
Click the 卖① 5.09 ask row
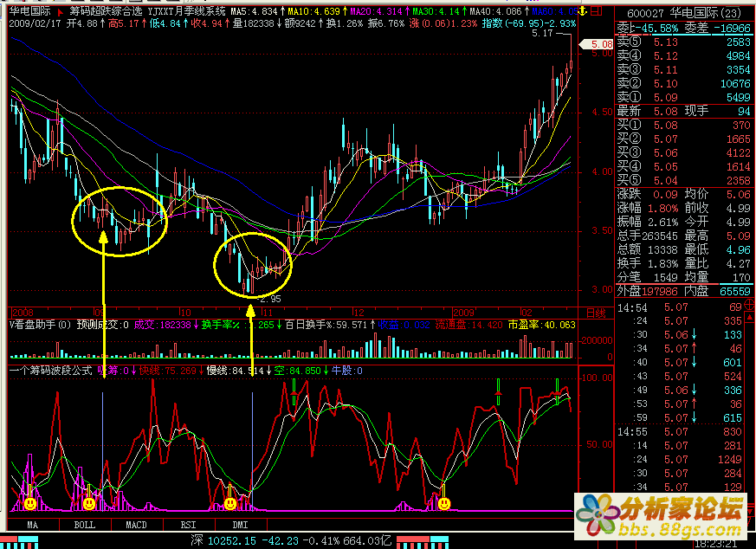coord(684,97)
